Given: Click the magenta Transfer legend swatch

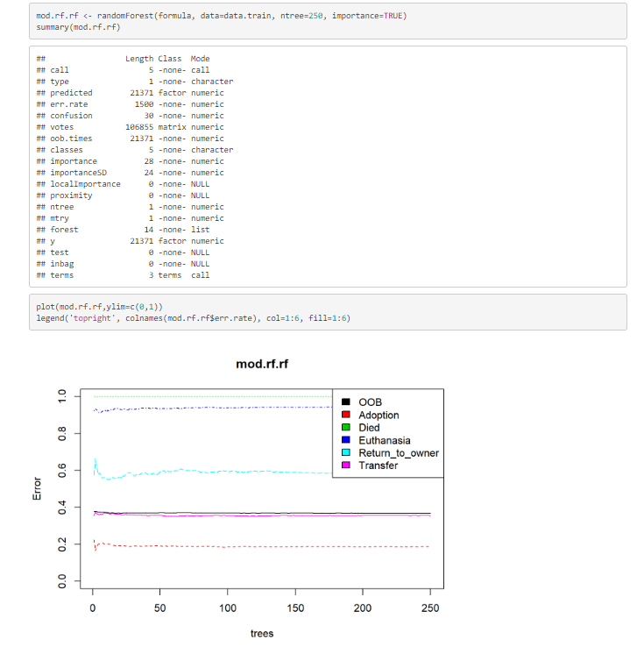Looking at the screenshot, I should pos(345,465).
